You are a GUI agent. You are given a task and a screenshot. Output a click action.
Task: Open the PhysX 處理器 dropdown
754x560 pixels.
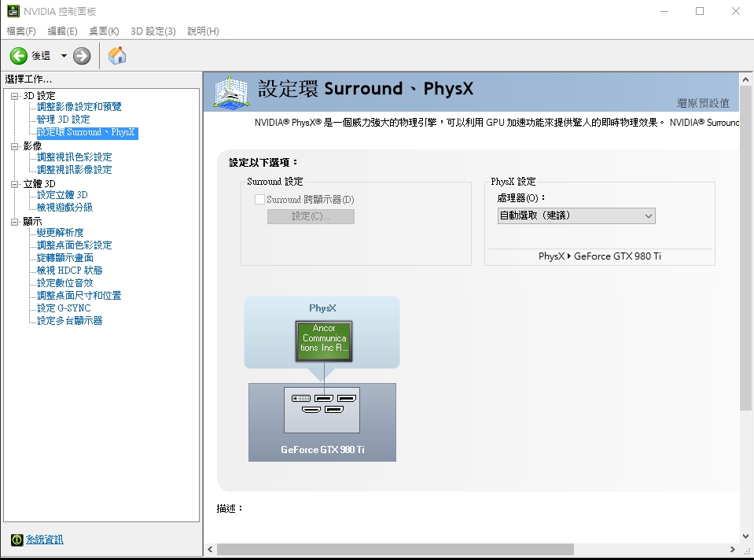point(576,216)
